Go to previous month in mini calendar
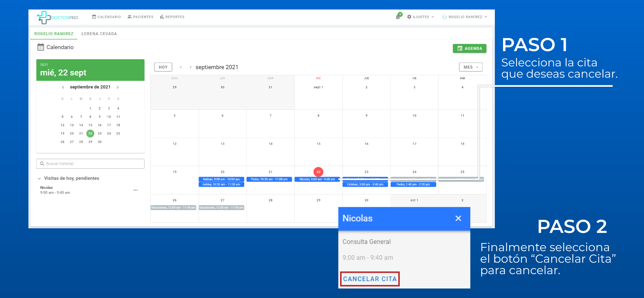 (x=63, y=87)
